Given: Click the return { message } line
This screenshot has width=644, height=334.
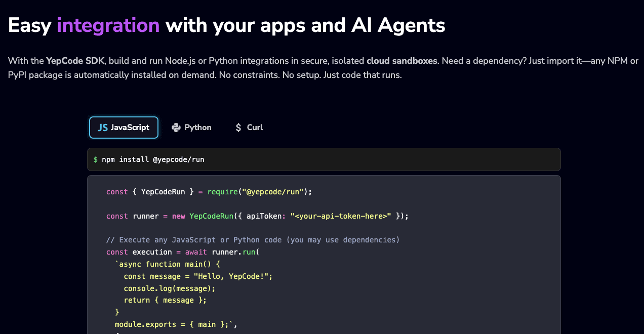Looking at the screenshot, I should [x=165, y=300].
